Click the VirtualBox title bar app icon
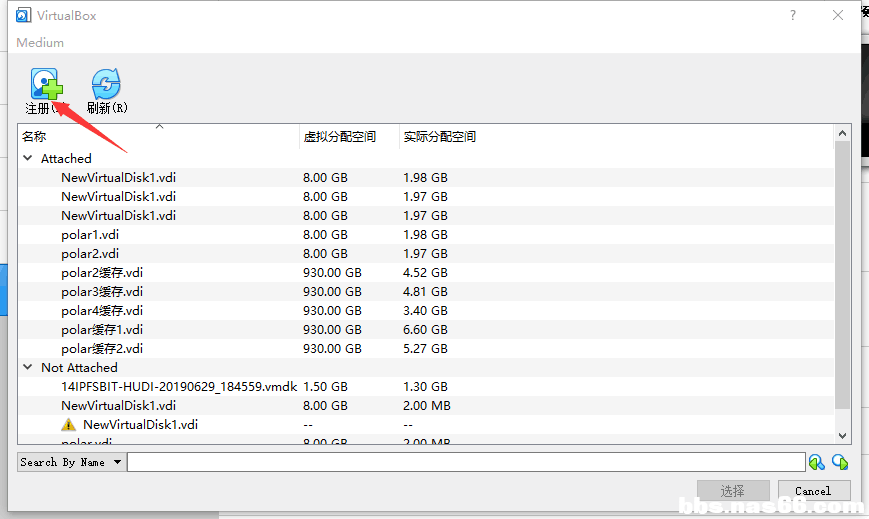The width and height of the screenshot is (869, 519). tap(23, 16)
